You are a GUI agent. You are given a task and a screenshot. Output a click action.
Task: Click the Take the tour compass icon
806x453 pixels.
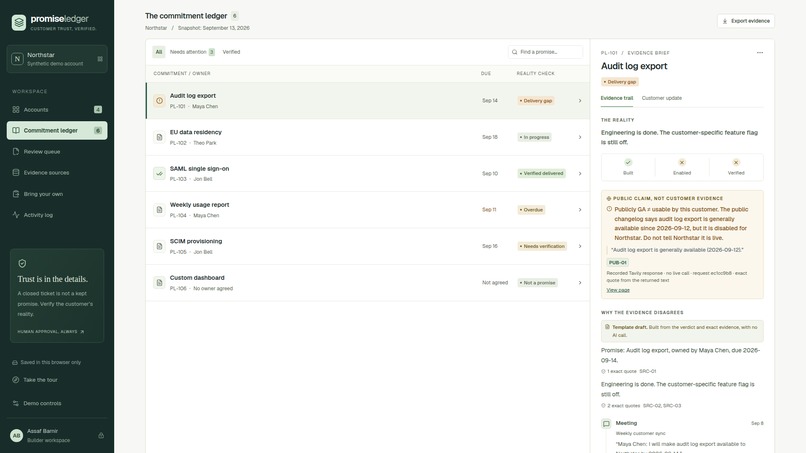click(x=15, y=379)
